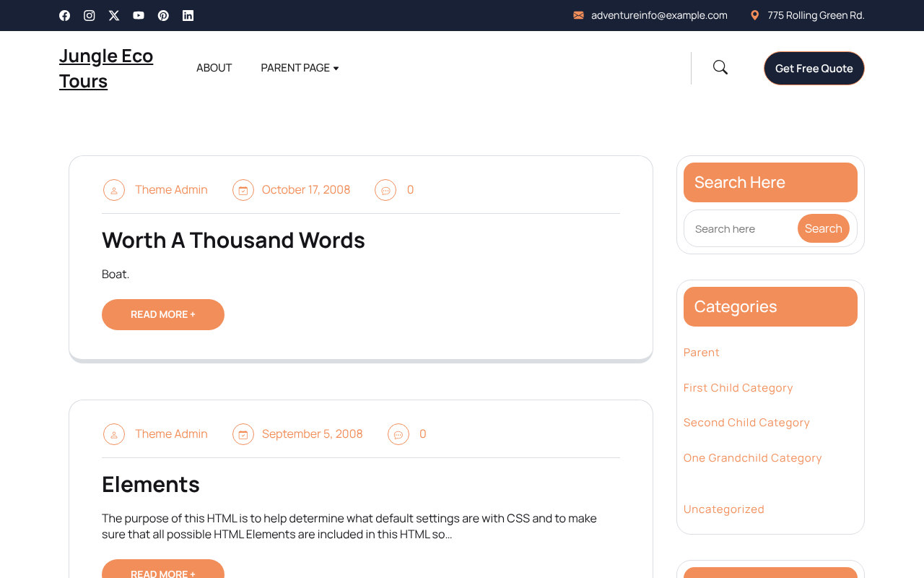924x578 pixels.
Task: Open the Parent category
Action: (x=702, y=352)
